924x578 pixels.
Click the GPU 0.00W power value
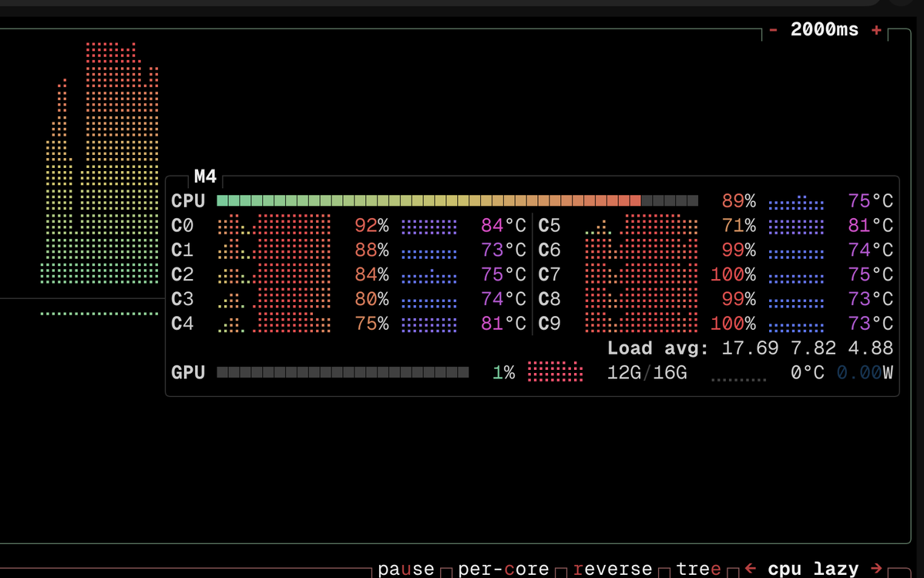(865, 372)
